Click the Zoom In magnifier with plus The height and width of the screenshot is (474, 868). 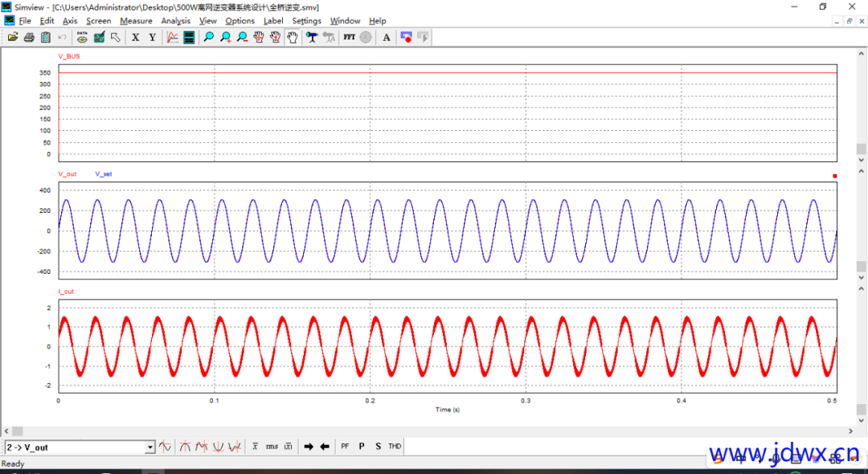[225, 38]
